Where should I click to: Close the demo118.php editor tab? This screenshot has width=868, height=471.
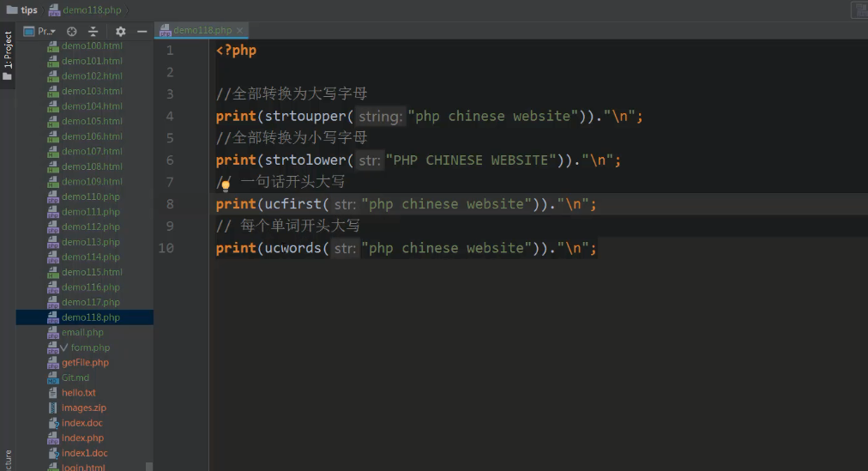click(240, 30)
